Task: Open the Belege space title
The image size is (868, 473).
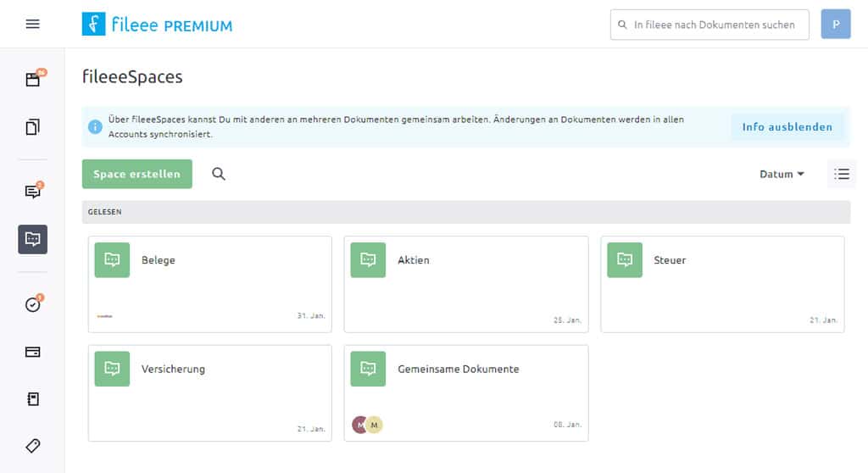Action: point(159,259)
